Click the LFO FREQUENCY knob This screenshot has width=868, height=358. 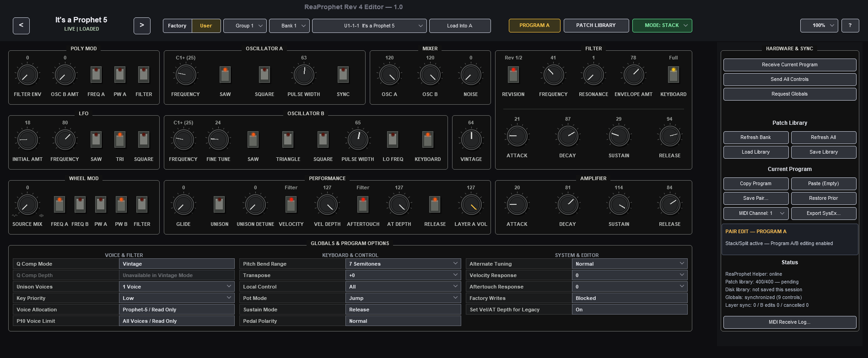(x=65, y=140)
